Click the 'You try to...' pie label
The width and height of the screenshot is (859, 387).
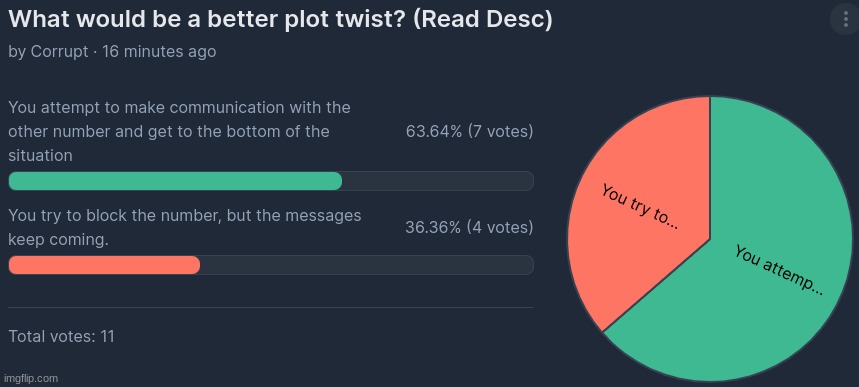639,207
